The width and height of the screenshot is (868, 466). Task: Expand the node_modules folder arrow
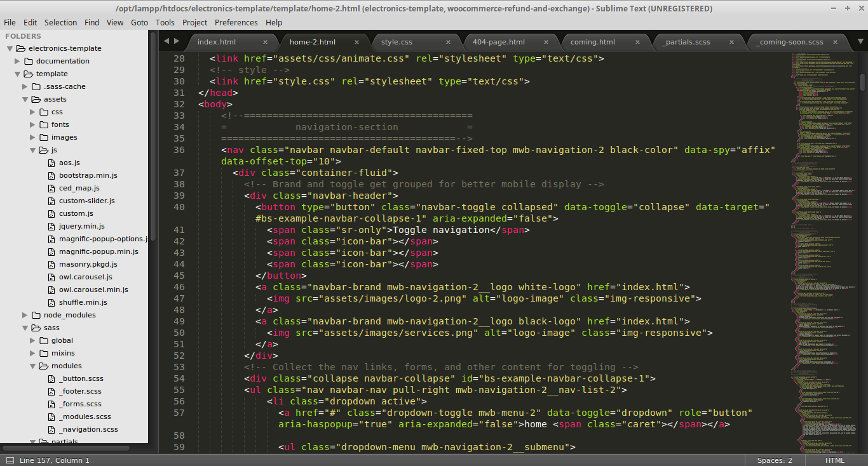point(25,315)
